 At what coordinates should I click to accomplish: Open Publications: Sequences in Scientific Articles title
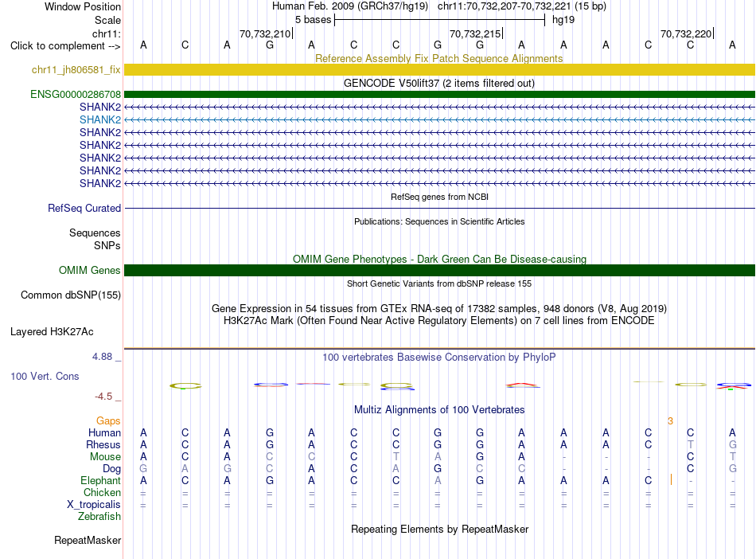(439, 221)
